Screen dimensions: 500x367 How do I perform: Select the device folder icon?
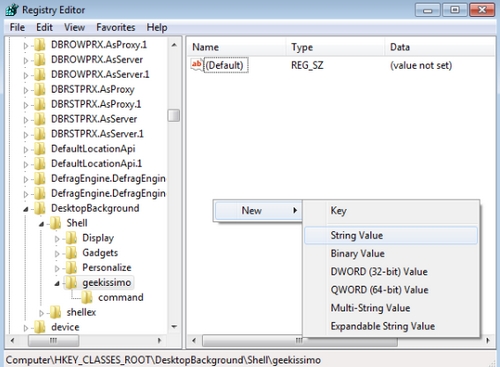40,327
